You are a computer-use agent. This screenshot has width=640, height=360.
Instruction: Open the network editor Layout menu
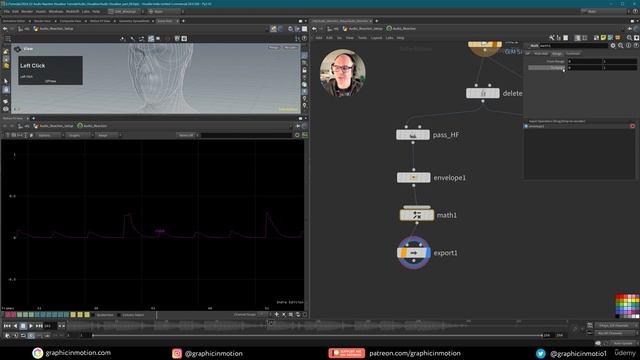pos(376,38)
